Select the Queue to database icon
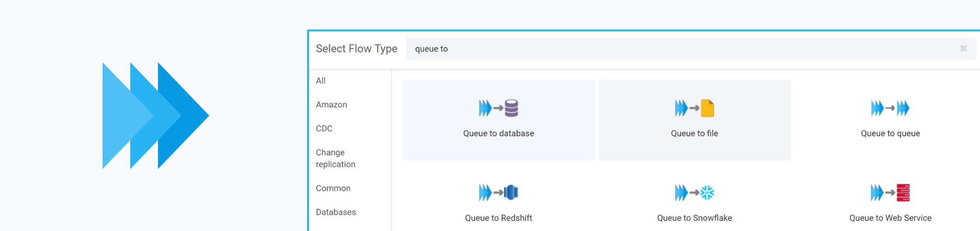Screen dimensions: 980x231 [498, 108]
